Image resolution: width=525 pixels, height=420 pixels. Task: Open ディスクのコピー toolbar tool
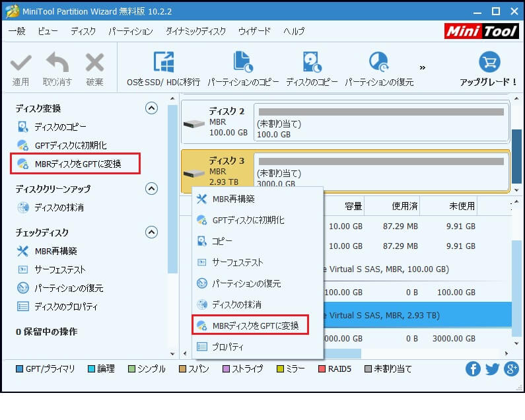point(312,69)
